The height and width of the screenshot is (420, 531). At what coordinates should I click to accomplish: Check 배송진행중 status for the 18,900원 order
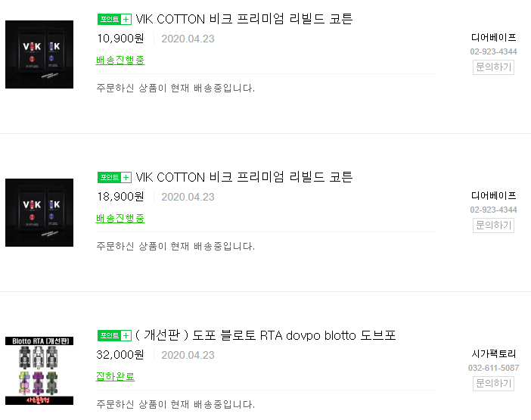click(x=120, y=218)
